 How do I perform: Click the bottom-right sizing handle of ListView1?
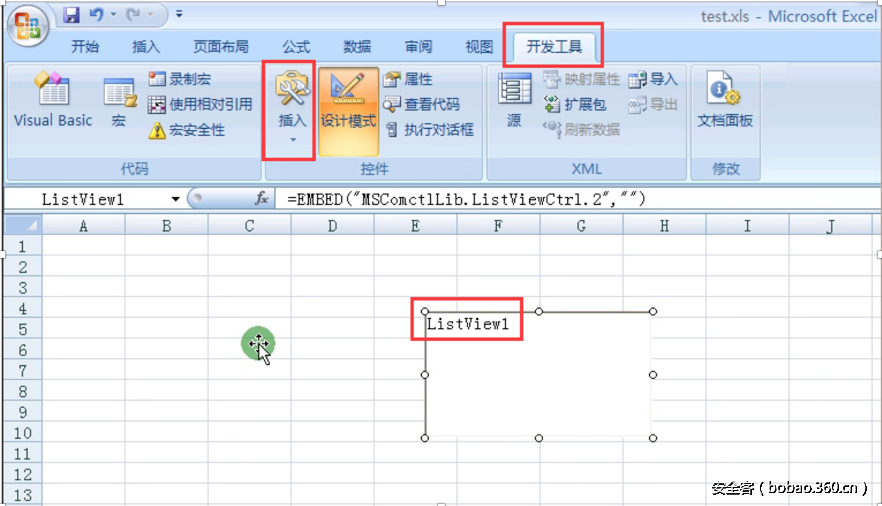point(652,438)
